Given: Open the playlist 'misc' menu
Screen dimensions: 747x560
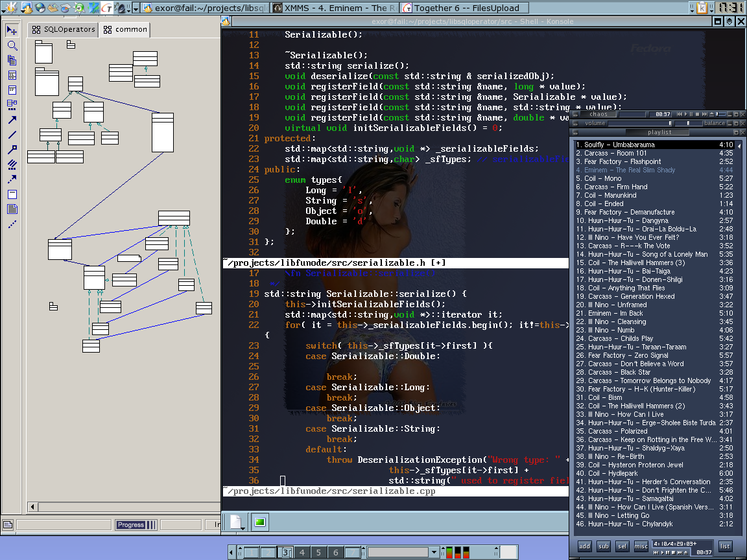Looking at the screenshot, I should tap(641, 546).
